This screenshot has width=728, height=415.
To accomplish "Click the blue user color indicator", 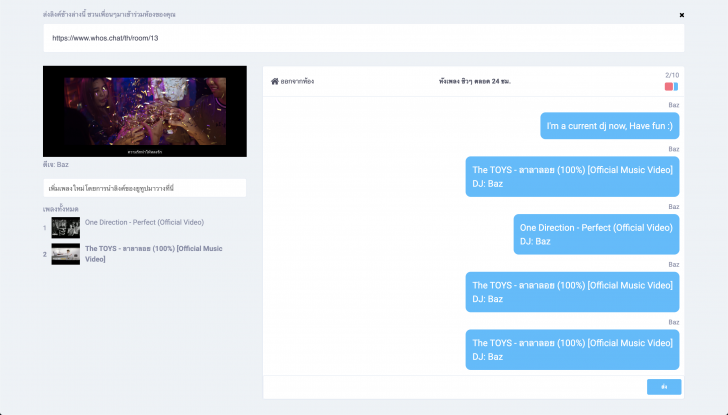I will 676,86.
